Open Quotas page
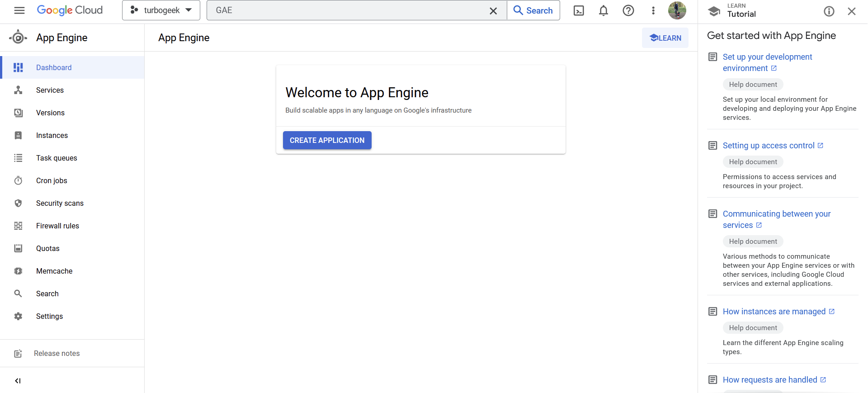Image resolution: width=868 pixels, height=393 pixels. (x=72, y=248)
